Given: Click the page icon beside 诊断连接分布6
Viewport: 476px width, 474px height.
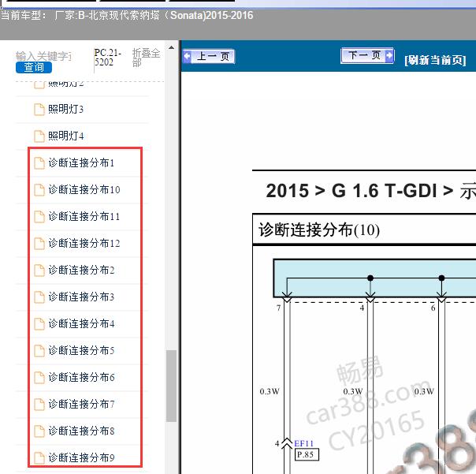Looking at the screenshot, I should (39, 377).
